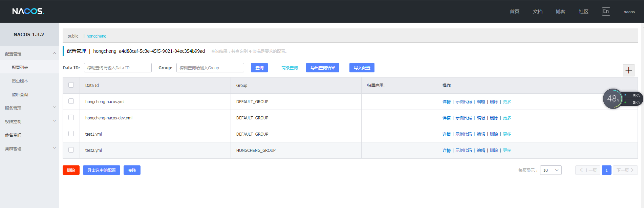Click the 下一页 next page button
This screenshot has width=644, height=208.
coord(625,170)
